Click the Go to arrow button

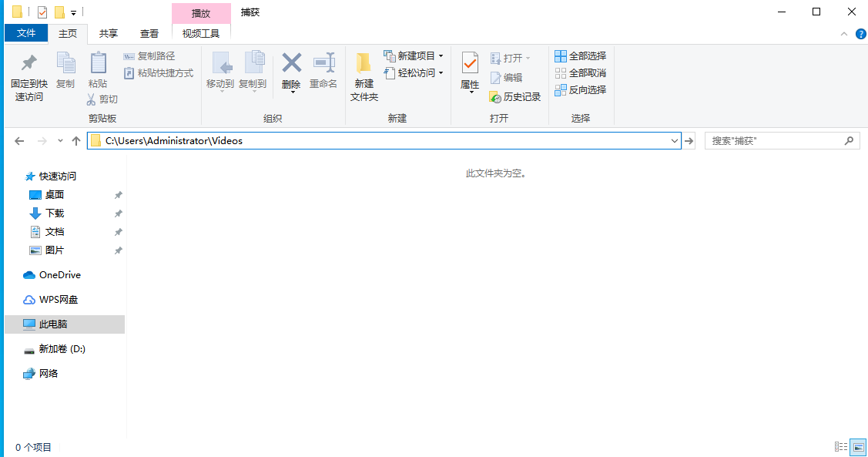pyautogui.click(x=689, y=141)
